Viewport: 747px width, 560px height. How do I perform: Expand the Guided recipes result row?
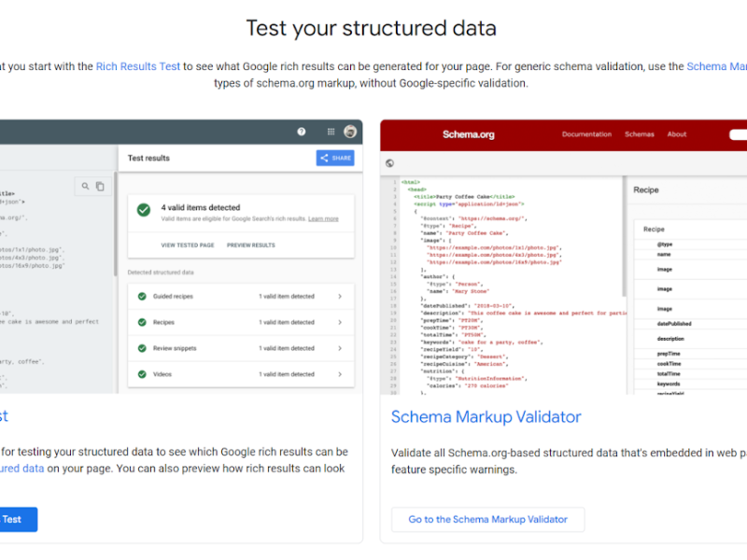(339, 297)
